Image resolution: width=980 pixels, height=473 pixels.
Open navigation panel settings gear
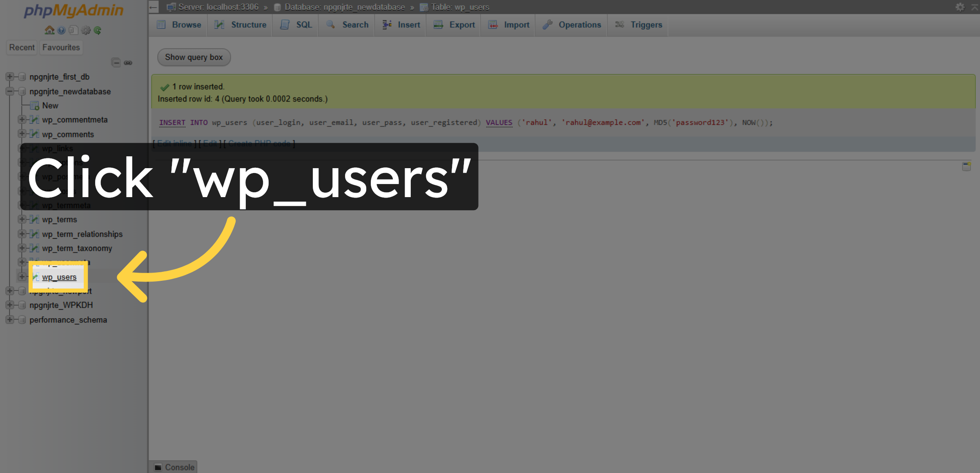(86, 30)
